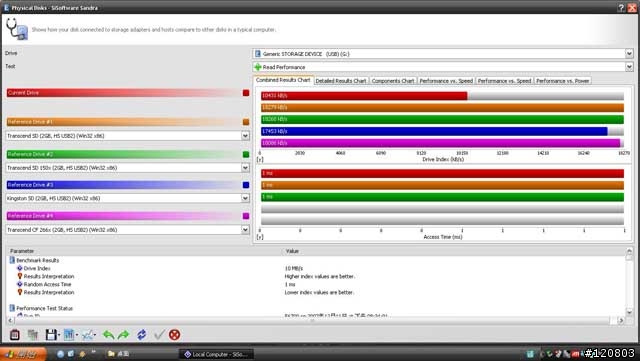Go forward with the green right arrow
Image resolution: width=640 pixels, height=361 pixels.
pyautogui.click(x=123, y=335)
